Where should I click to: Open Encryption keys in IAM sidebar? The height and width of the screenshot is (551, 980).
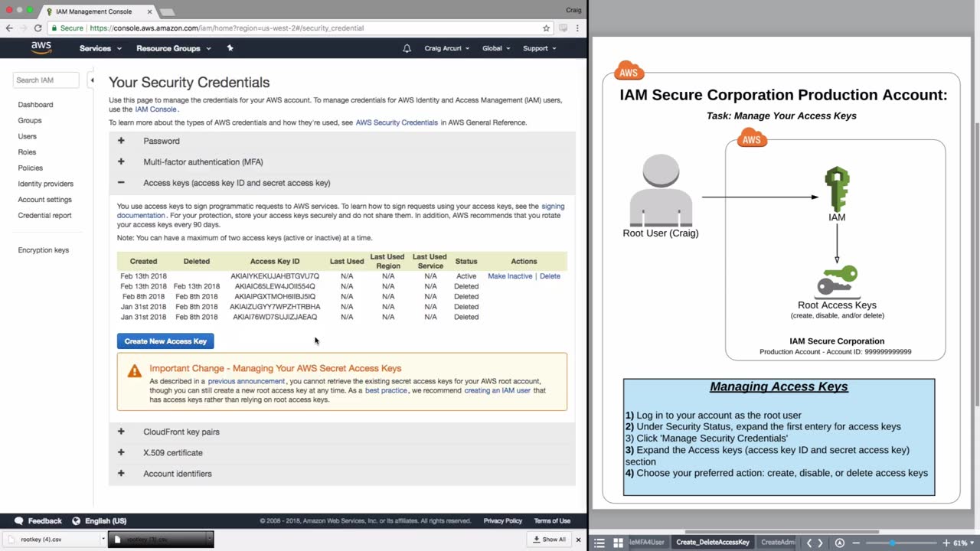pos(43,250)
